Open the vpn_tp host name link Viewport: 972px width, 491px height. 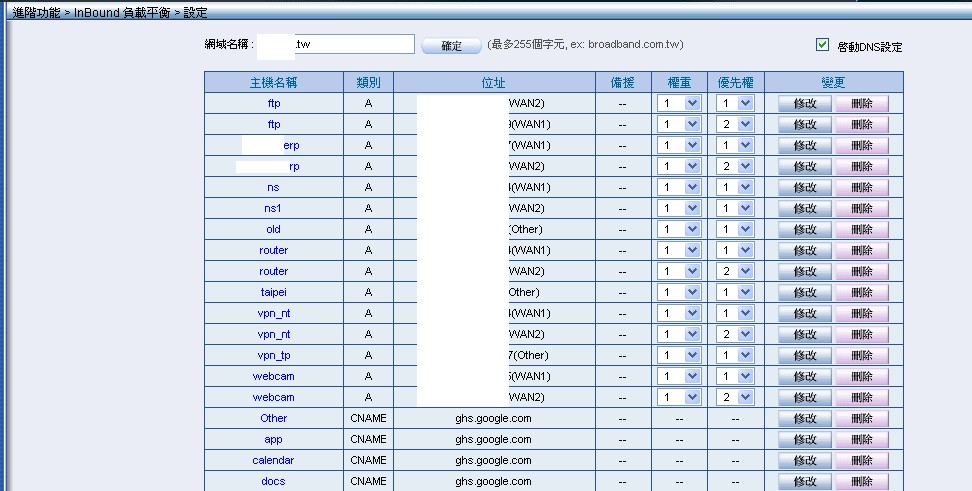click(273, 355)
